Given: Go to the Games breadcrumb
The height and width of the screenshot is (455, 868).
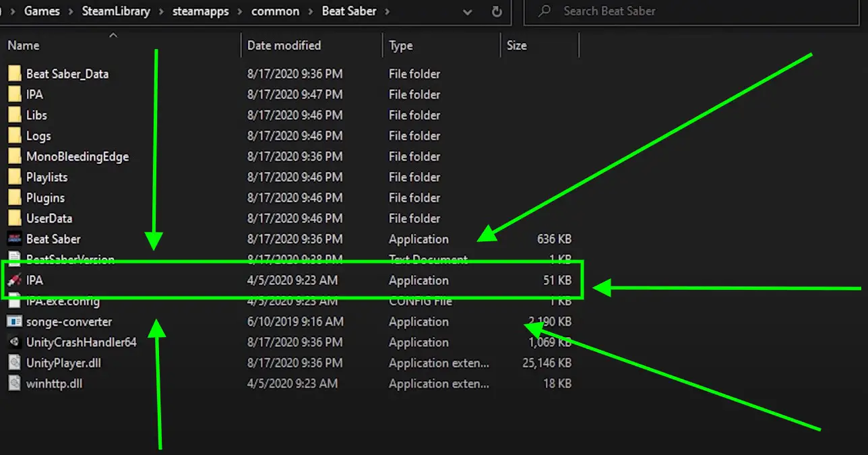Looking at the screenshot, I should click(42, 11).
